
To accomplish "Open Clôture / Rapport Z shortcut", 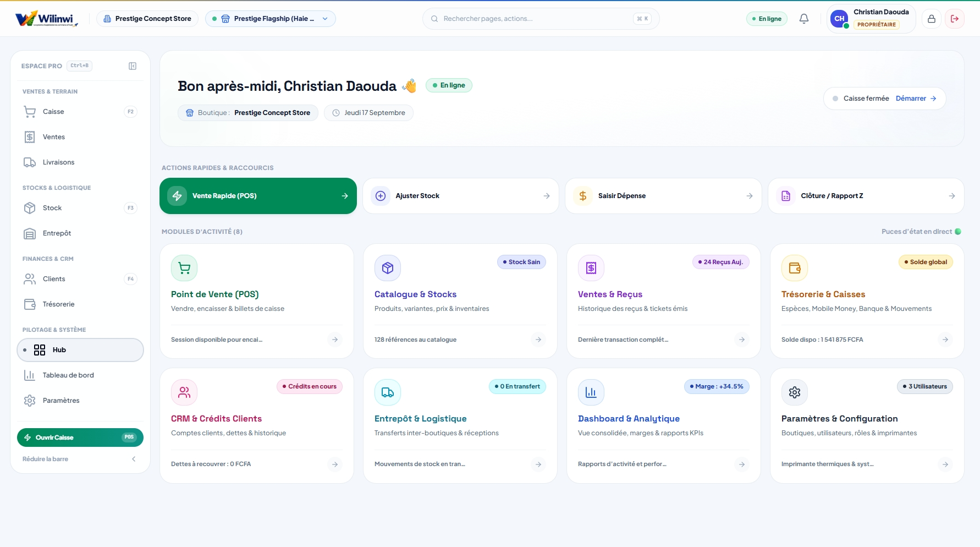I will [x=866, y=196].
